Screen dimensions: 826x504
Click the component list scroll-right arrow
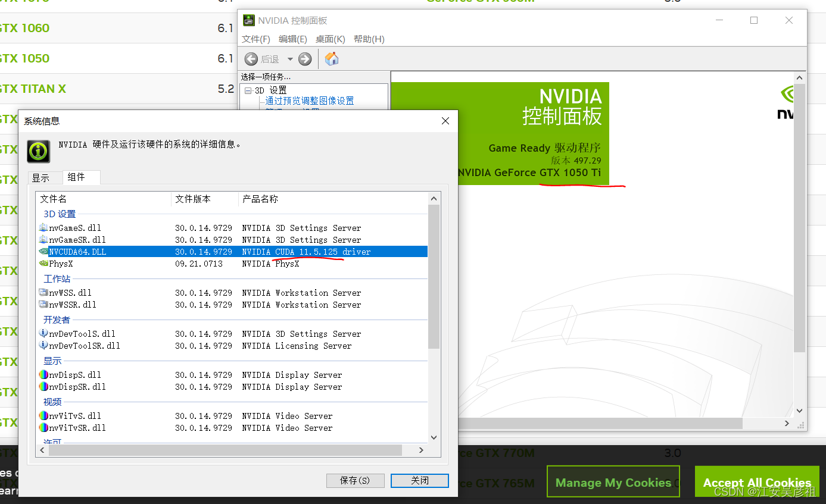(421, 450)
